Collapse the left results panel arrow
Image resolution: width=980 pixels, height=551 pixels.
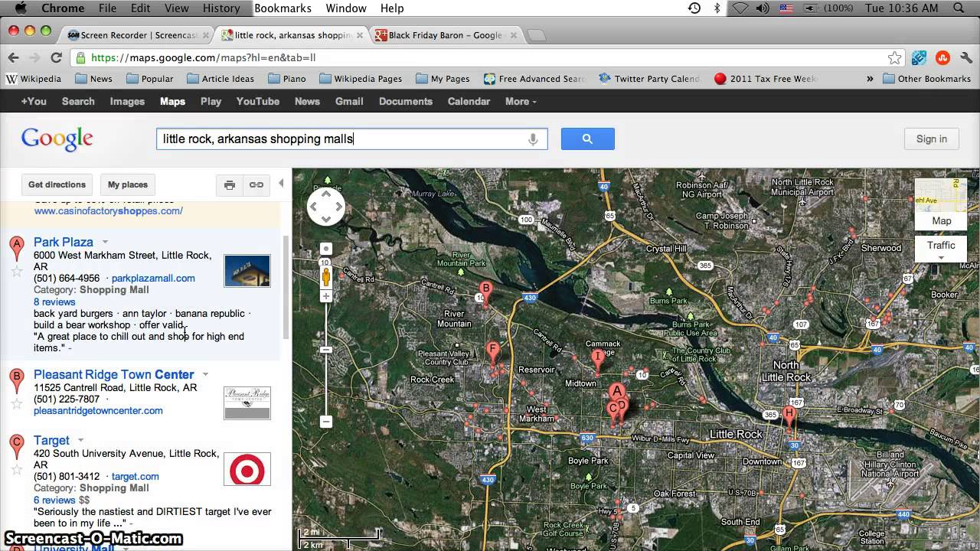coord(281,183)
